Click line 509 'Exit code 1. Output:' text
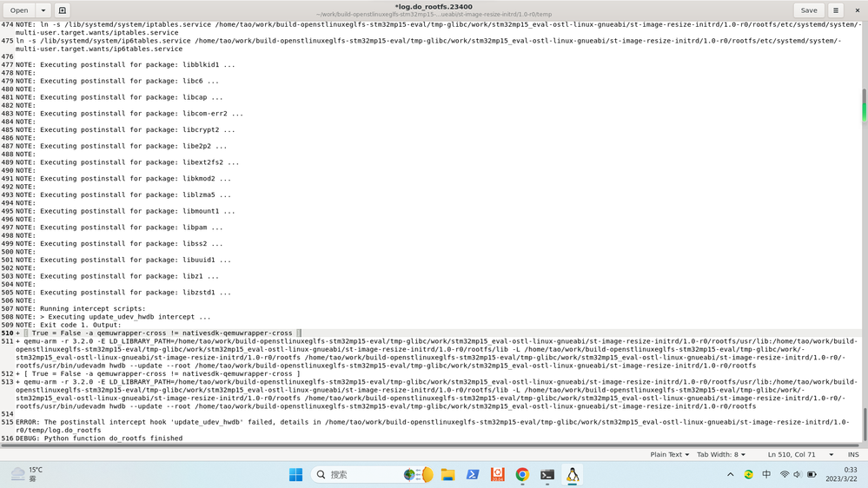The width and height of the screenshot is (868, 488). (68, 325)
